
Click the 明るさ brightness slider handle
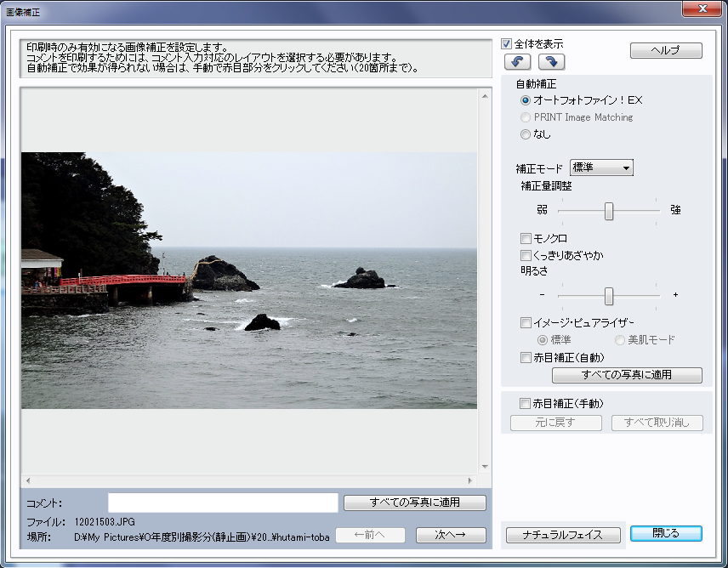pyautogui.click(x=609, y=295)
